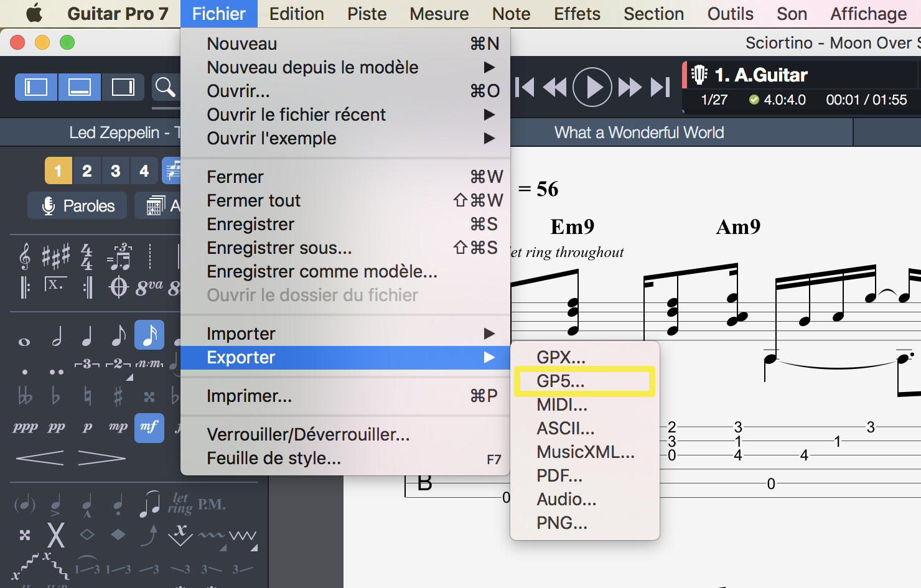This screenshot has height=588, width=921.
Task: Select voice 4 button
Action: pyautogui.click(x=144, y=170)
